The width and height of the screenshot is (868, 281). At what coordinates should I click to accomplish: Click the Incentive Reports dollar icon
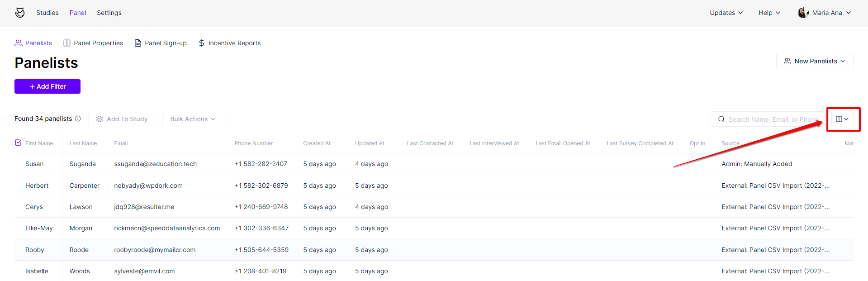point(202,43)
